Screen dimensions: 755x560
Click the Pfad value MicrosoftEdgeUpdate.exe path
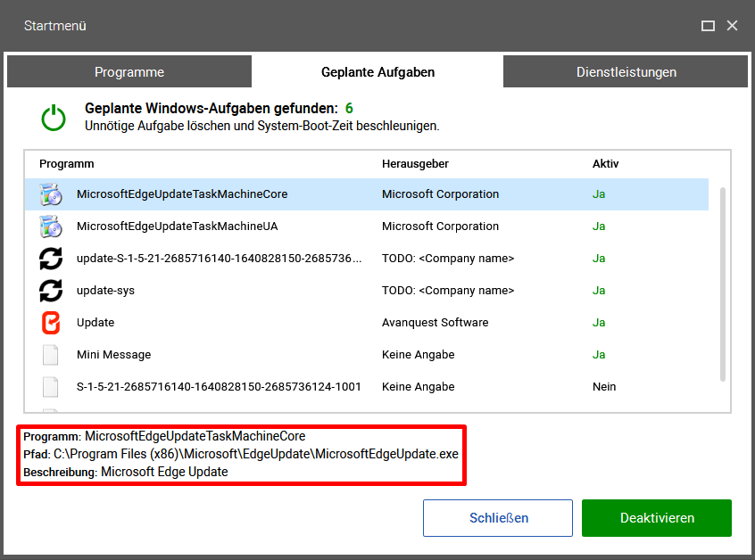[255, 454]
